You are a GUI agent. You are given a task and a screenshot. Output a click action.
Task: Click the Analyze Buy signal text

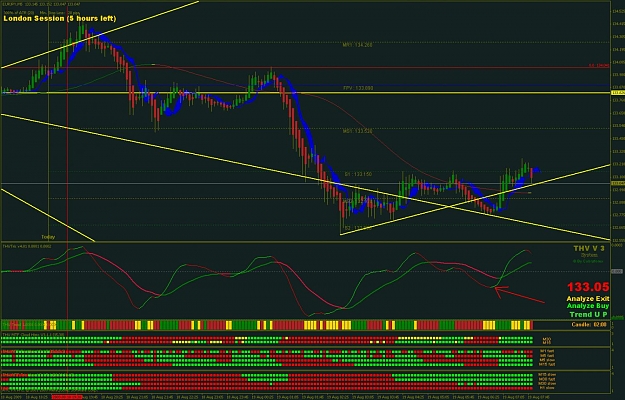click(588, 306)
